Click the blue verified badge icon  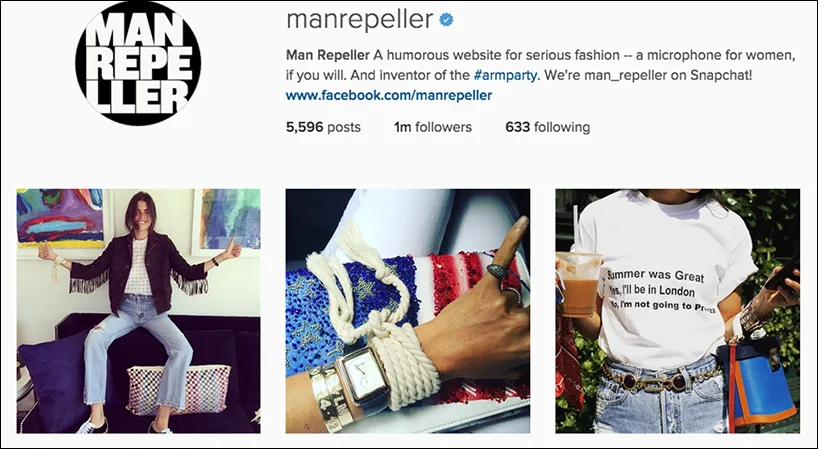(446, 20)
